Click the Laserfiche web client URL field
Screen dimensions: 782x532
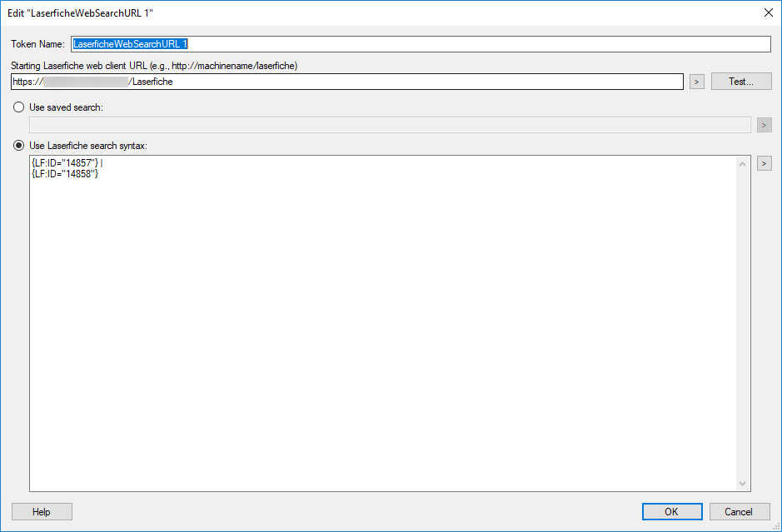(x=347, y=82)
